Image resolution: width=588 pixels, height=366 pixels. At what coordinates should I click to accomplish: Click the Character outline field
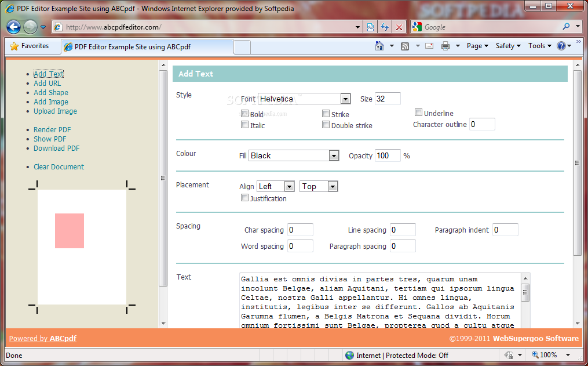pyautogui.click(x=482, y=124)
